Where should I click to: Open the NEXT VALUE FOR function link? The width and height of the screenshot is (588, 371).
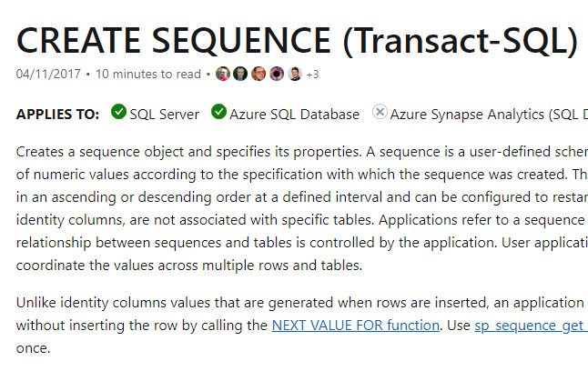coord(356,326)
